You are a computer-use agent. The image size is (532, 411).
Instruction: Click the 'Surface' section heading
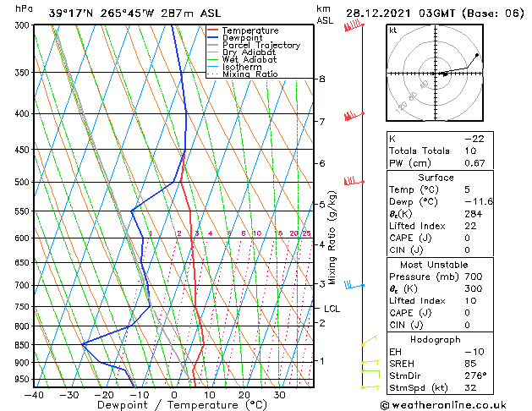[436, 178]
